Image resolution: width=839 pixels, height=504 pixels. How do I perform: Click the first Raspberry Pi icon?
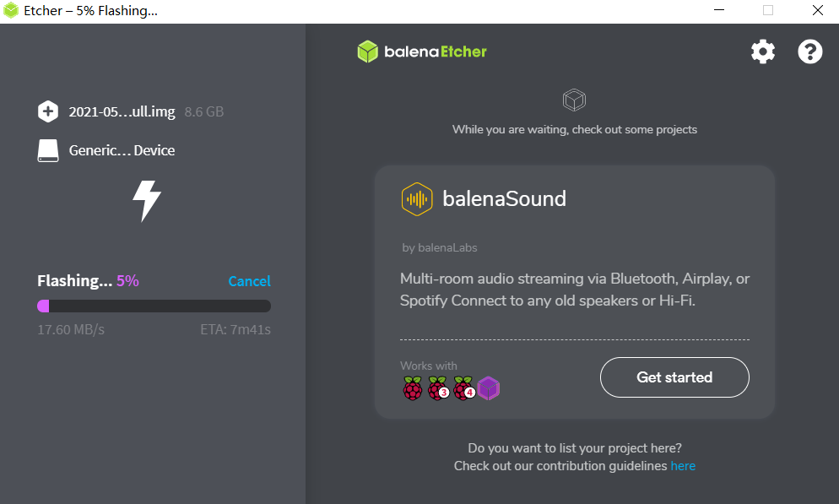[412, 388]
